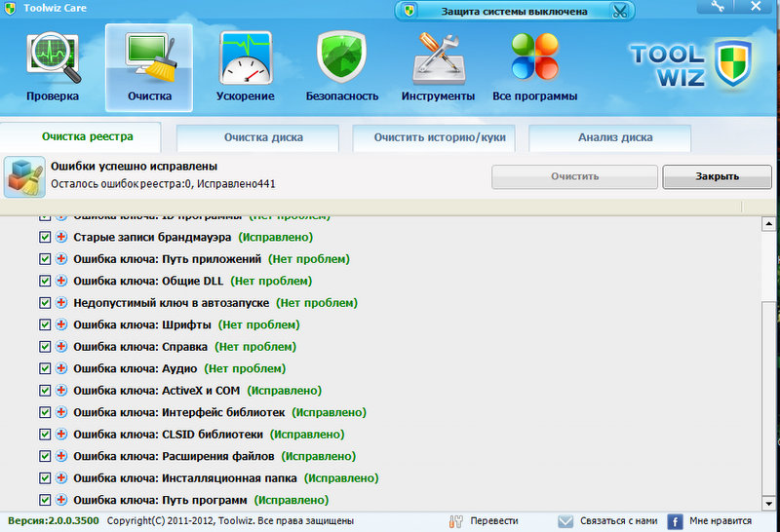Click the Защита системы выключена banner
Image resolution: width=780 pixels, height=532 pixels.
click(515, 11)
